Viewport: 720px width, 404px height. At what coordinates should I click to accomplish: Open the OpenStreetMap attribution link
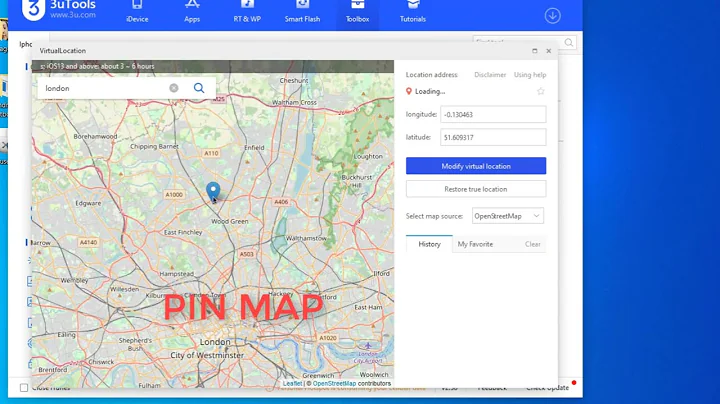point(334,383)
